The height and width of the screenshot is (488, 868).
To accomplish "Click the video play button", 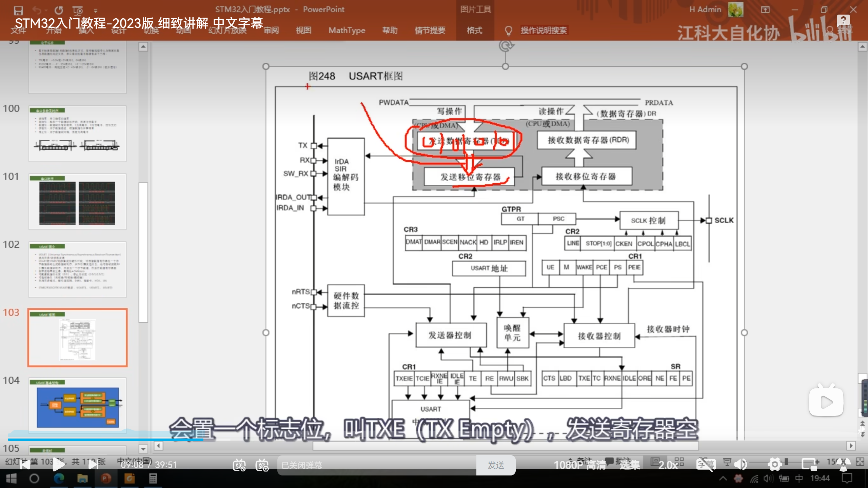I will (59, 465).
